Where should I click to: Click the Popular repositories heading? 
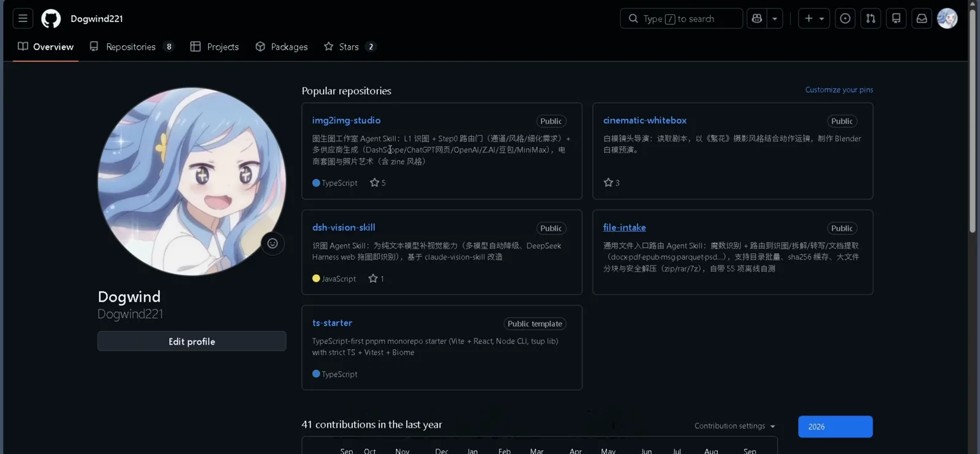click(346, 91)
